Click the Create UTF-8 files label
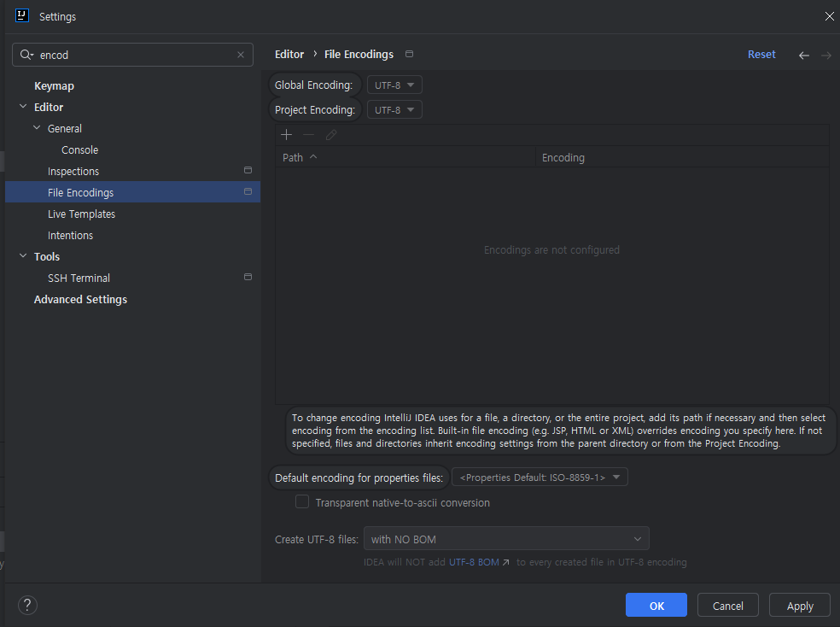Viewport: 840px width, 627px height. tap(317, 539)
